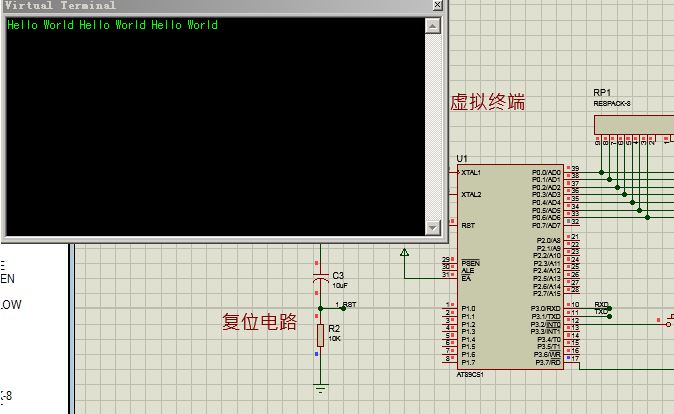Click the P1.0 pin on U1
This screenshot has width=674, height=414.
(468, 309)
